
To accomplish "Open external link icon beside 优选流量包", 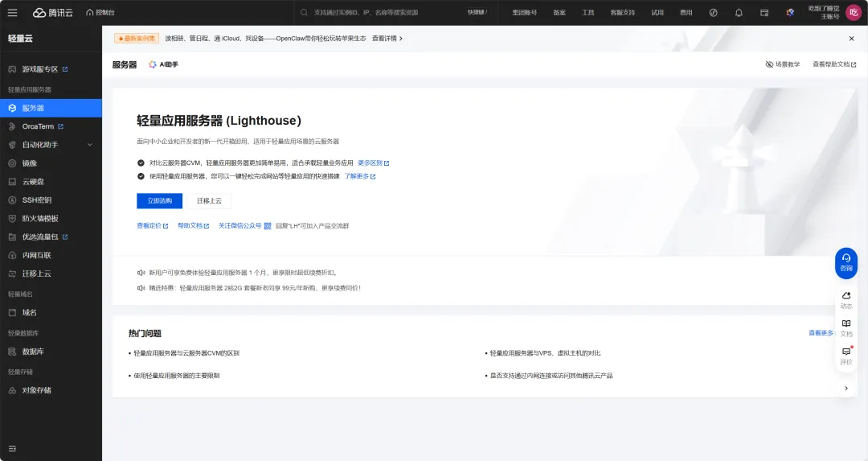I will [x=65, y=237].
